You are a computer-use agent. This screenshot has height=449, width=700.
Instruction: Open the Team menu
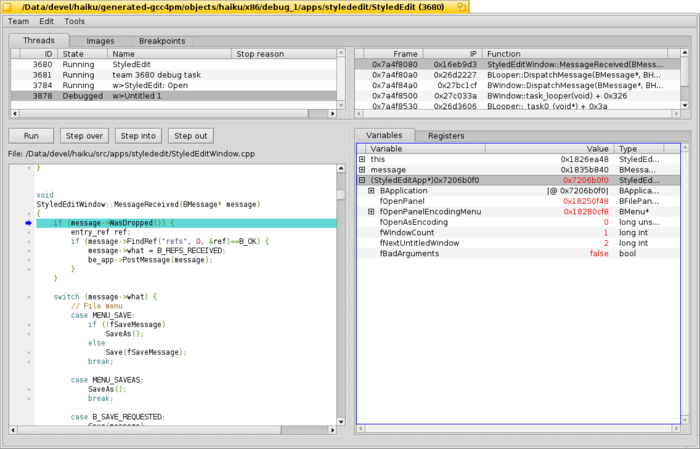coord(18,21)
